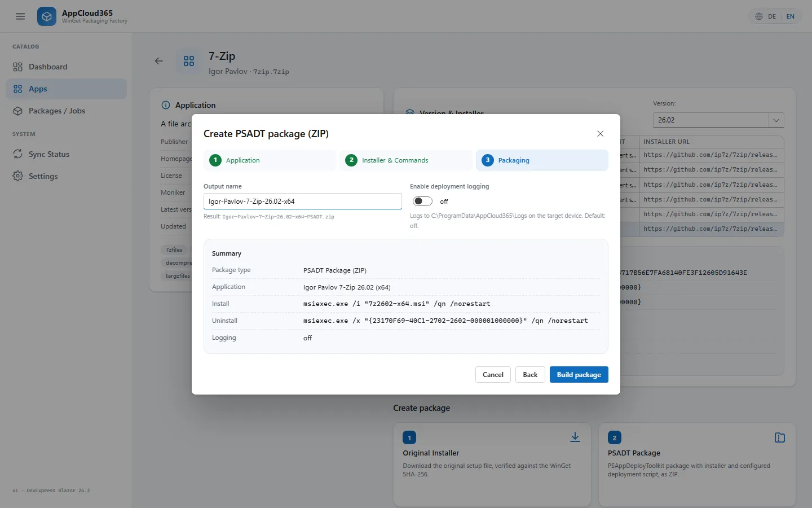Switch language to EN
812x508 pixels.
(790, 16)
